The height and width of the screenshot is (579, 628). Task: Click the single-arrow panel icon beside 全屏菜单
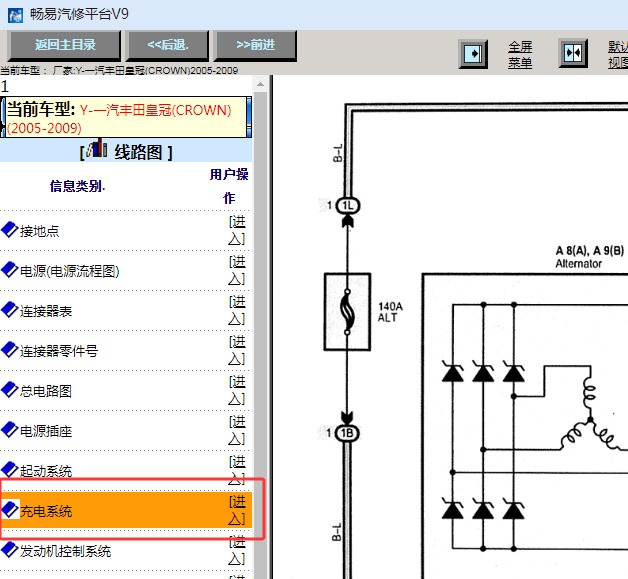(473, 54)
